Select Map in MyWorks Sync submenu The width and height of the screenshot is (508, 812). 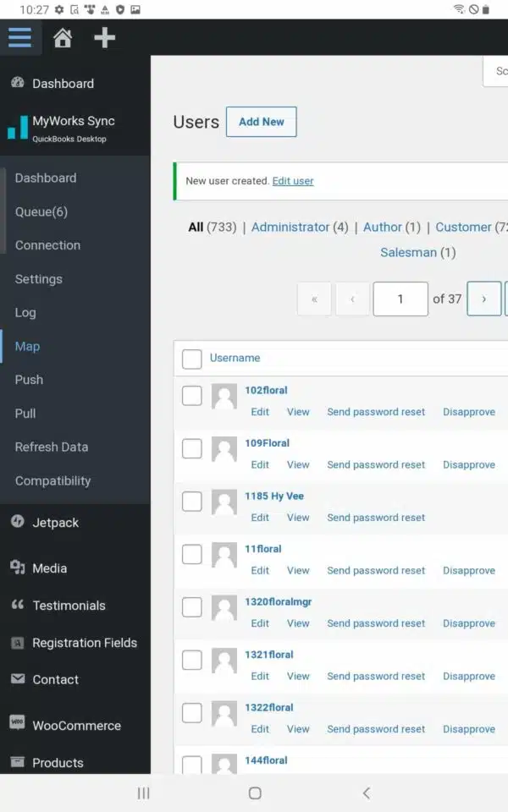tap(27, 346)
